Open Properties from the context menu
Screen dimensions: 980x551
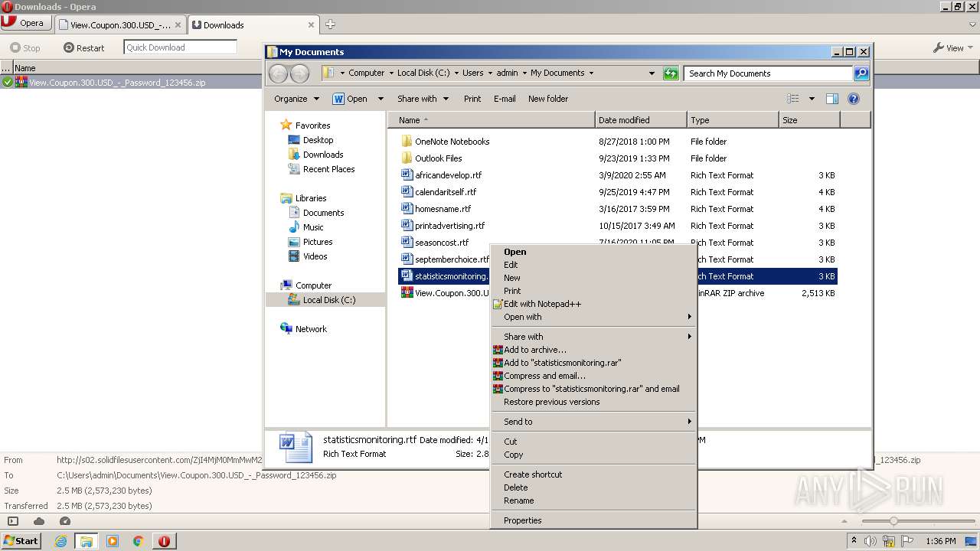593,520
